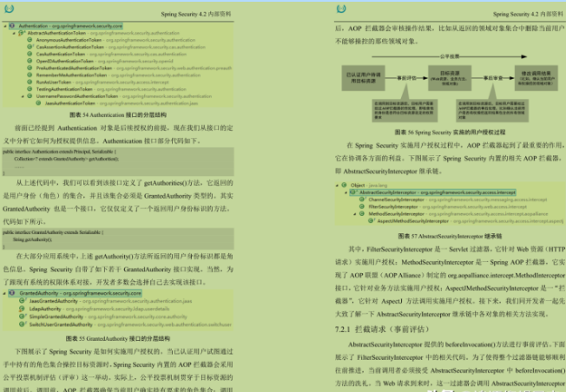This screenshot has height=392, width=566.
Task: Click caption '图表 55 GrantedAuthority 接口的分层结构'
Action: [118, 338]
